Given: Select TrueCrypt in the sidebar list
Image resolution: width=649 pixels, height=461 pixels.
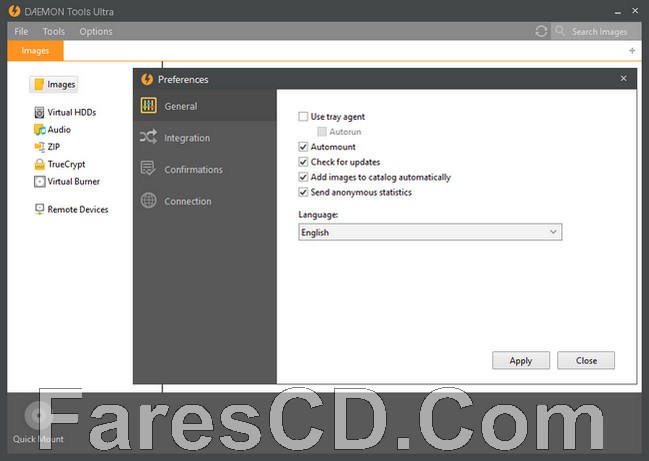Looking at the screenshot, I should [x=66, y=164].
